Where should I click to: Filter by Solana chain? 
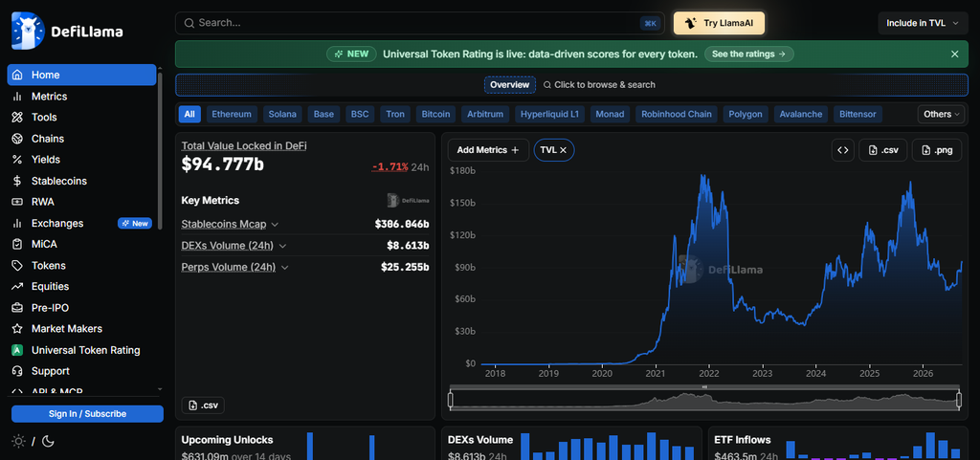pos(282,114)
